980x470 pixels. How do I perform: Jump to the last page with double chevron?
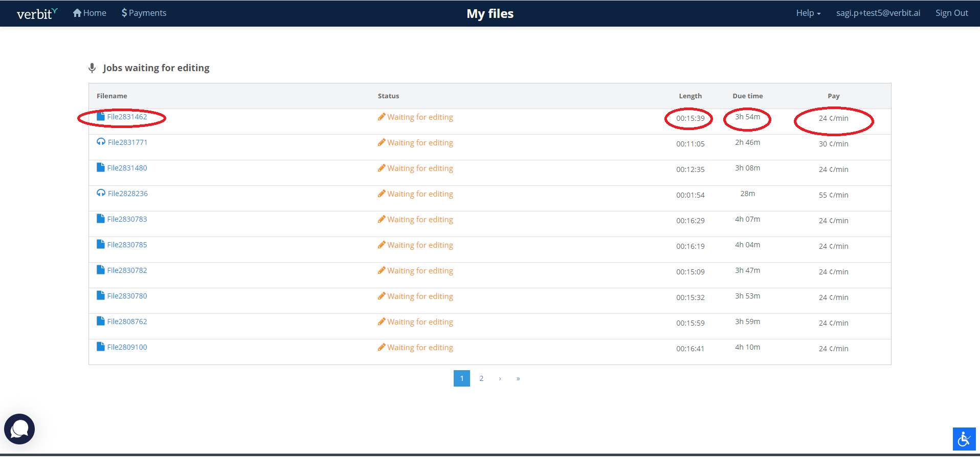click(x=518, y=378)
